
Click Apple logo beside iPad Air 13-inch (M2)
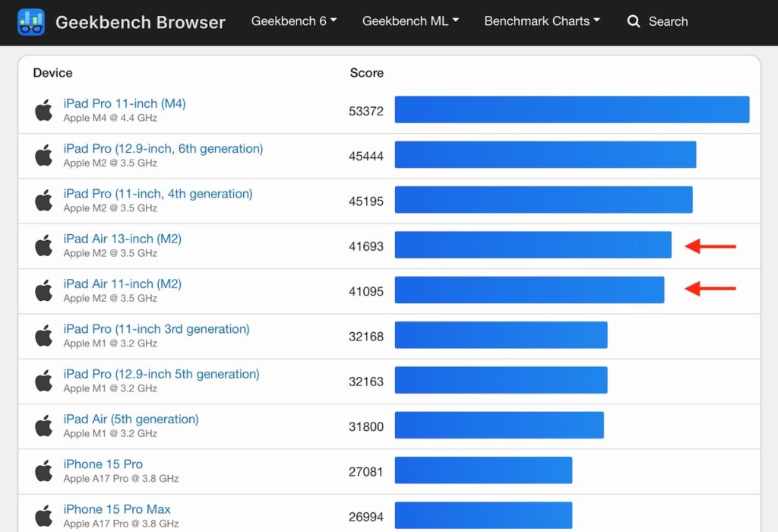point(43,245)
